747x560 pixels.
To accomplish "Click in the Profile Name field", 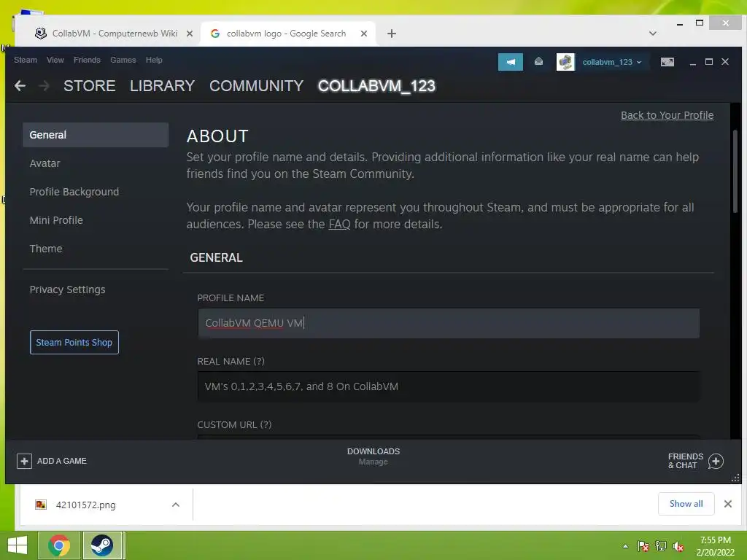I will 449,323.
